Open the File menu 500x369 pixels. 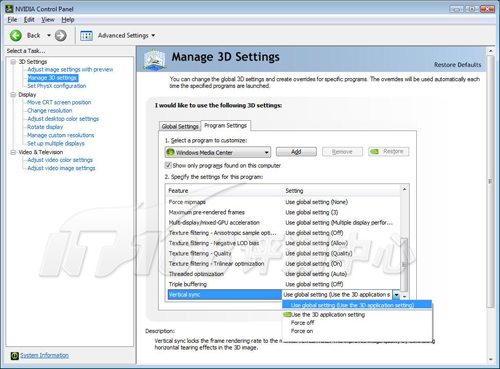pyautogui.click(x=12, y=20)
